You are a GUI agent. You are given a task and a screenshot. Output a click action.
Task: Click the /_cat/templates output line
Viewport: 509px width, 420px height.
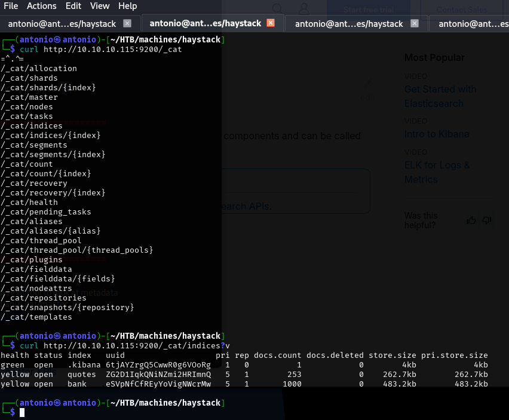(36, 317)
